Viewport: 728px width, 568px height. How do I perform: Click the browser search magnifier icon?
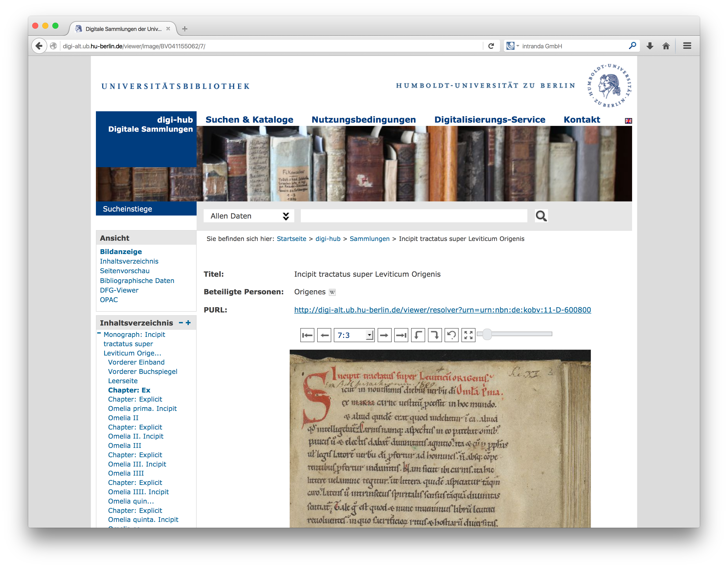coord(632,46)
